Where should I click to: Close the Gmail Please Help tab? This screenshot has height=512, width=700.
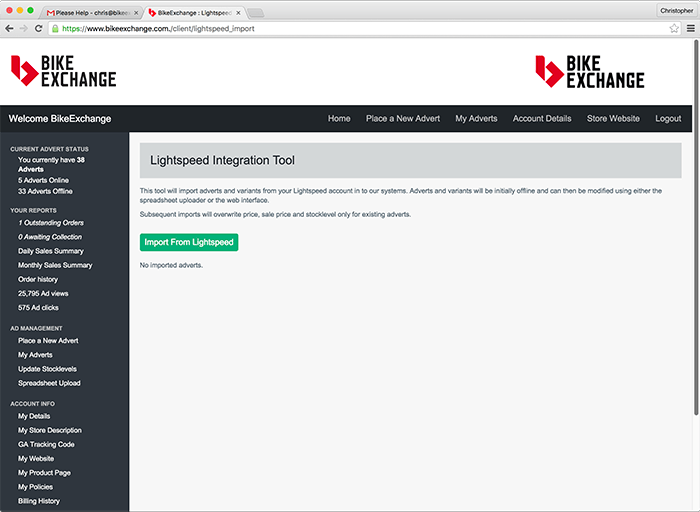(136, 13)
